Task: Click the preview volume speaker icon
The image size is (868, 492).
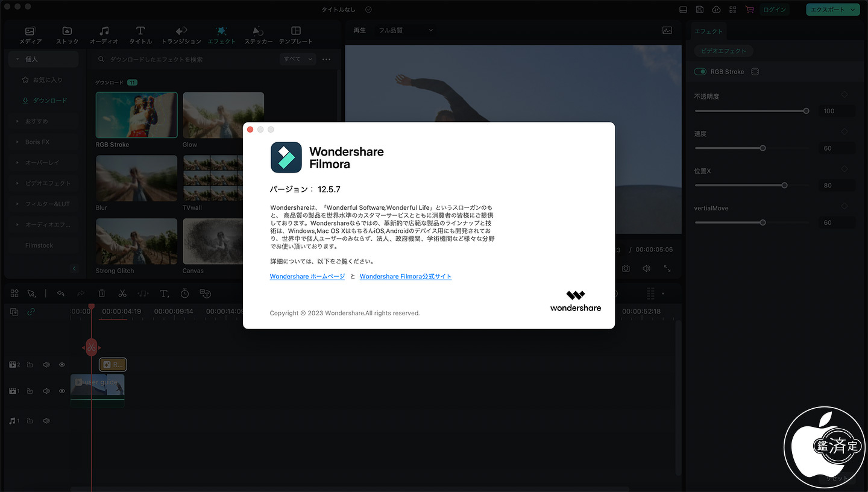Action: [x=646, y=268]
